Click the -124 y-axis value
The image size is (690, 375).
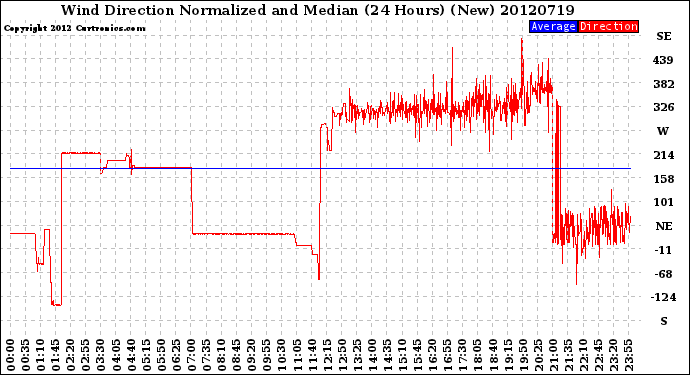click(x=663, y=297)
